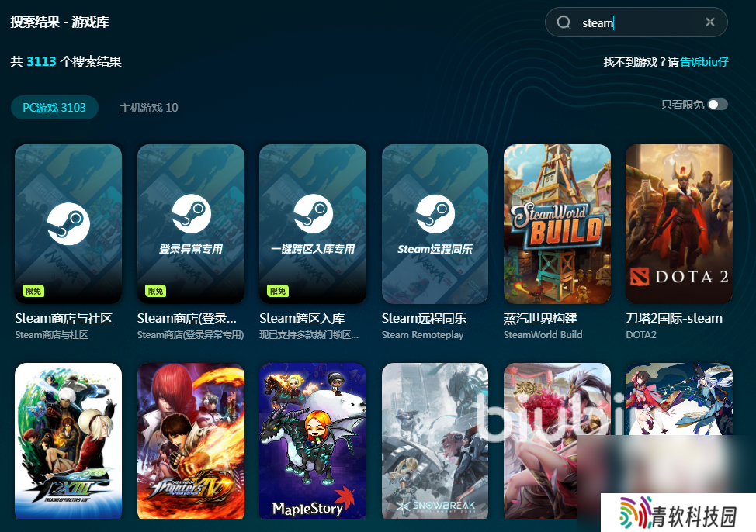
Task: Open the DOTA 2 cover art
Action: coord(679,224)
